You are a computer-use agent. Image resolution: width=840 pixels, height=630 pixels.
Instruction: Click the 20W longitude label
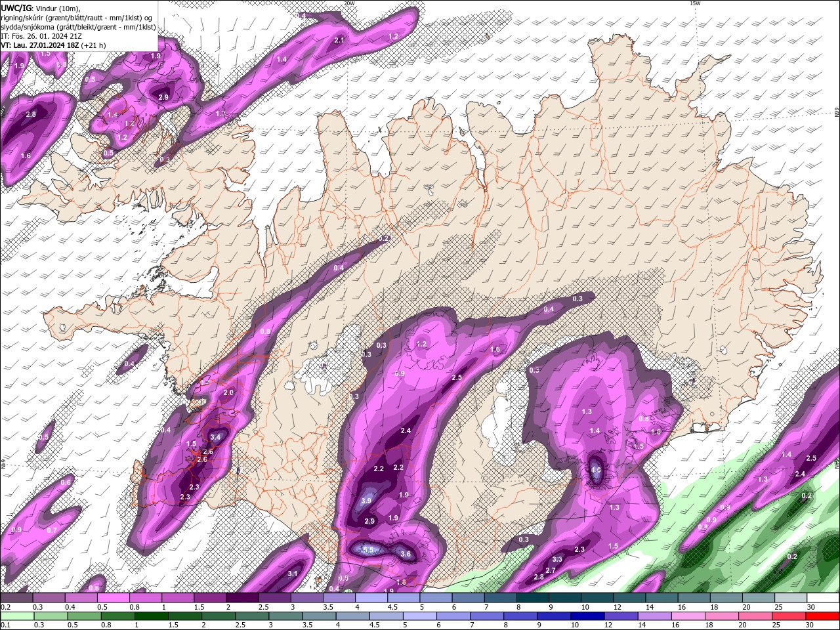pos(349,3)
